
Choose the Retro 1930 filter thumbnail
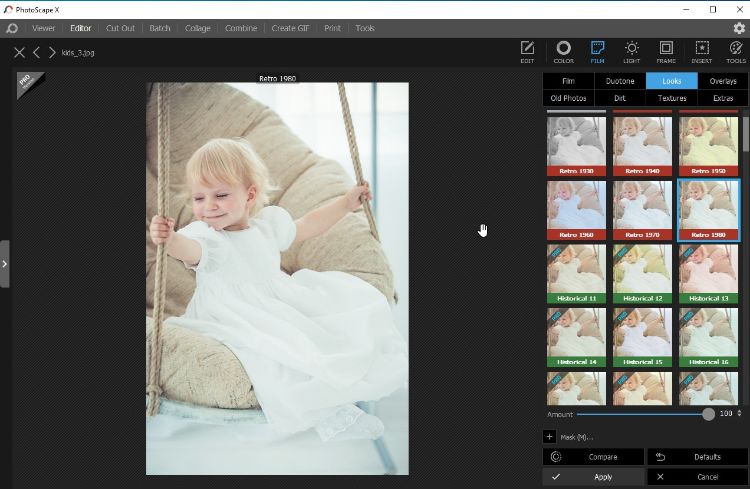coord(576,146)
